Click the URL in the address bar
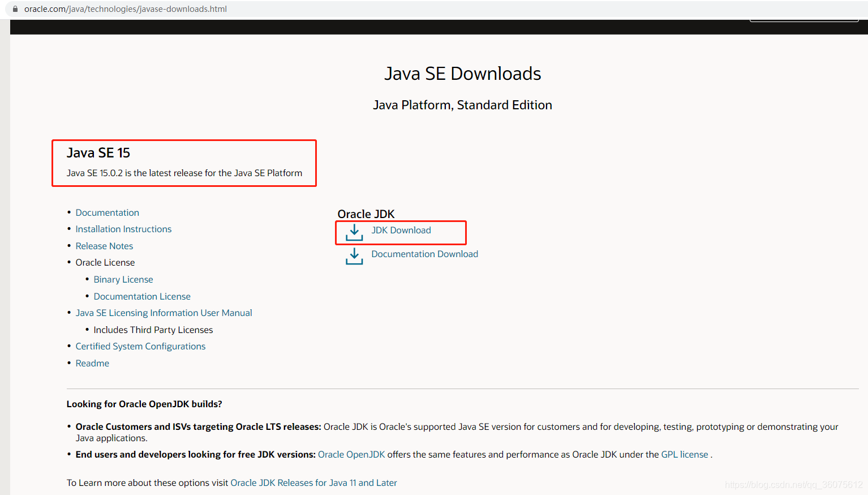The image size is (868, 495). click(126, 9)
